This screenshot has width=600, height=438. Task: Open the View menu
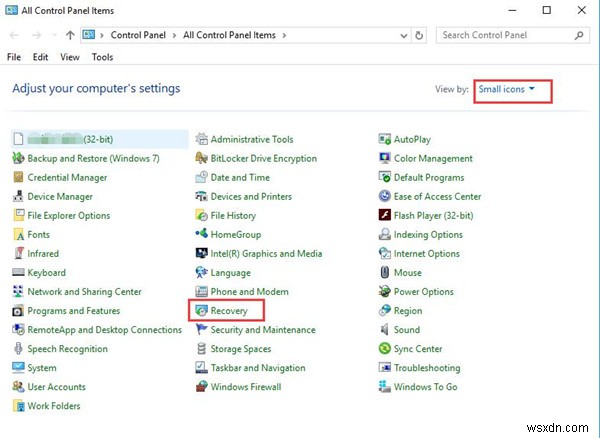(x=70, y=57)
